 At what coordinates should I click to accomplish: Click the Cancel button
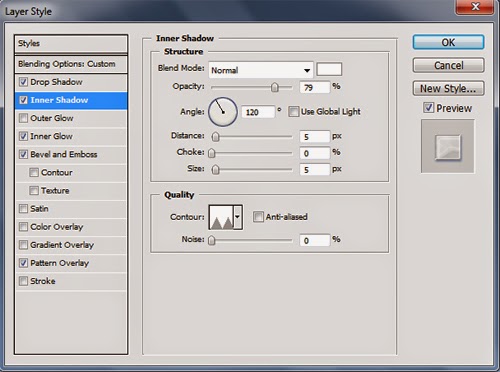[448, 65]
